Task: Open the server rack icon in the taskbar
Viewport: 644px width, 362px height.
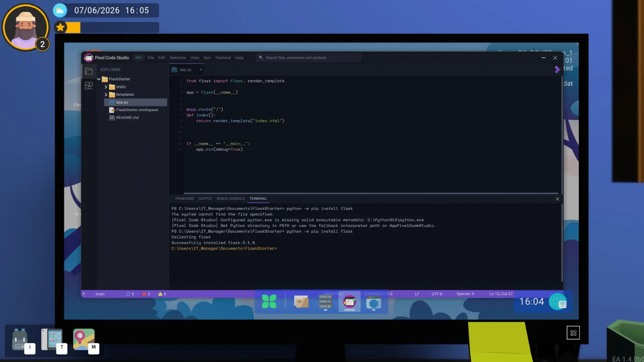Action: (325, 302)
